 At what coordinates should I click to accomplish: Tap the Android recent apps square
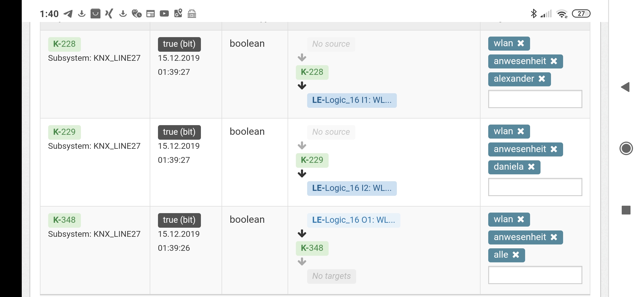(626, 210)
